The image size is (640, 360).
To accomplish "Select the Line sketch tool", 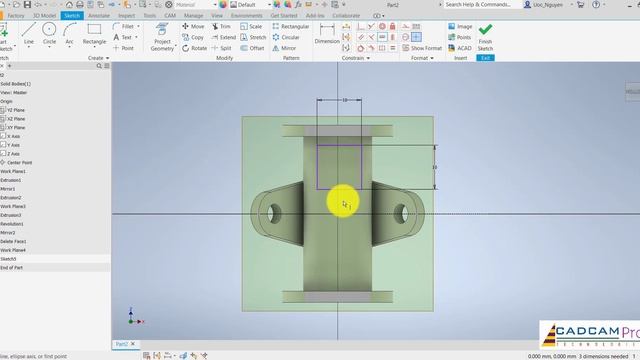I will (29, 34).
